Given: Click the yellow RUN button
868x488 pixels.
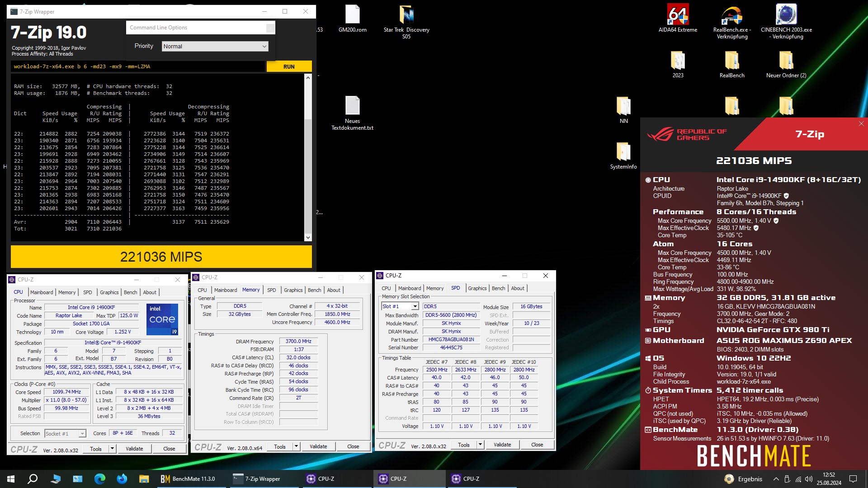Looking at the screenshot, I should click(289, 66).
